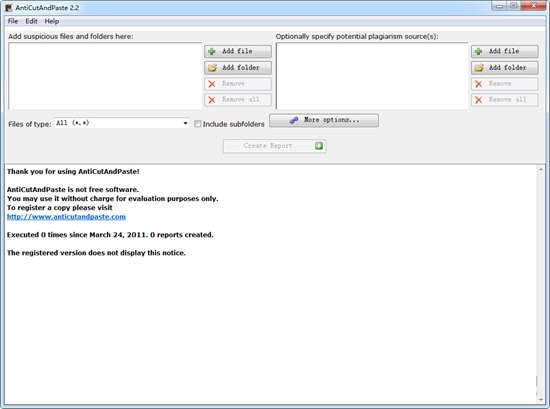Click the AntiCutAndPaste app icon in title bar

pyautogui.click(x=8, y=7)
